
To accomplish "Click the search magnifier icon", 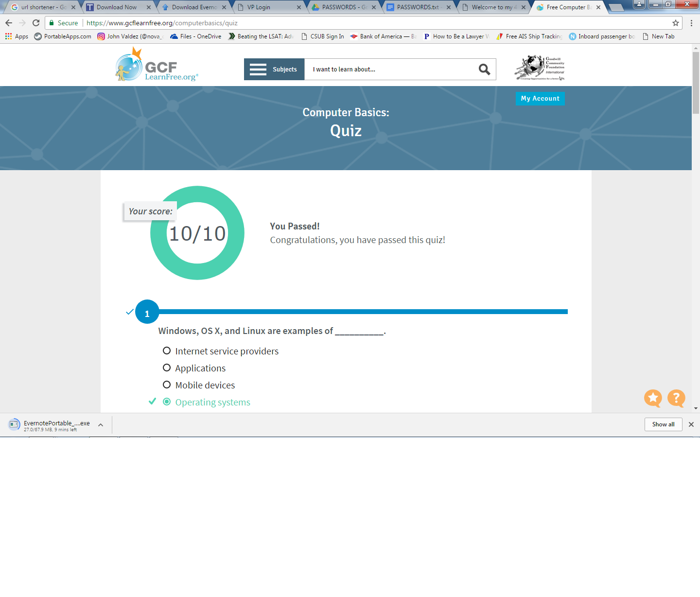I will click(484, 70).
